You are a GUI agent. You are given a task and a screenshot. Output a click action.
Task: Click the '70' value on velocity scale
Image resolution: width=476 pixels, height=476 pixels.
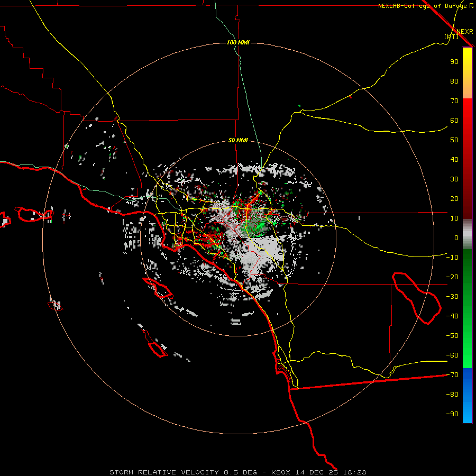pos(454,101)
